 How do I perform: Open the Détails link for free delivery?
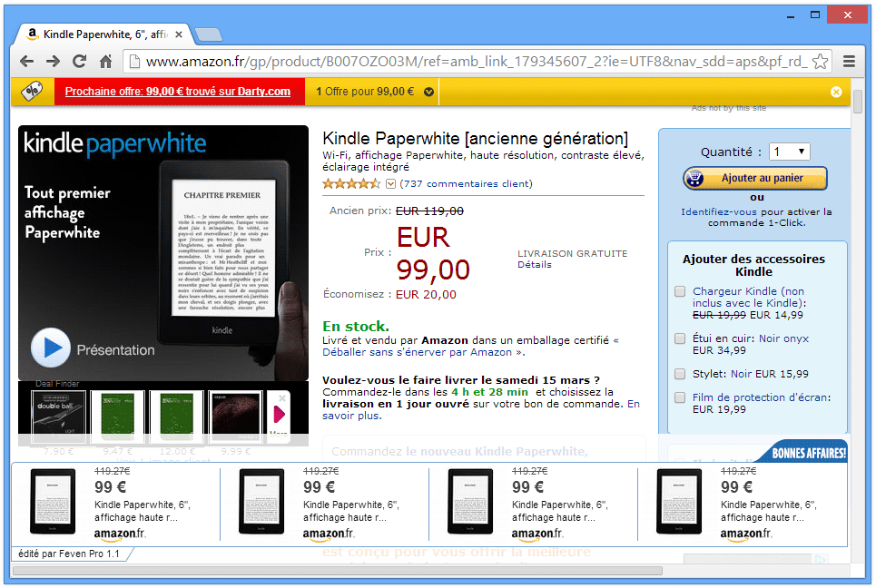(534, 265)
